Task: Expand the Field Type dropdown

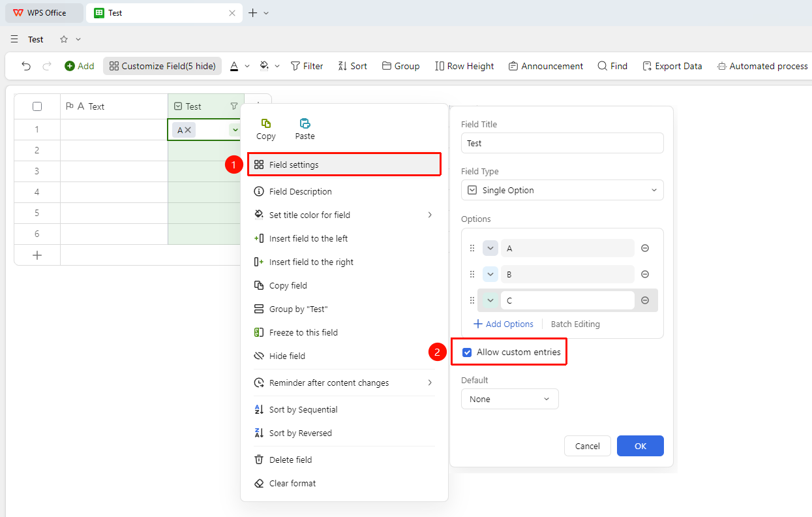Action: tap(562, 190)
